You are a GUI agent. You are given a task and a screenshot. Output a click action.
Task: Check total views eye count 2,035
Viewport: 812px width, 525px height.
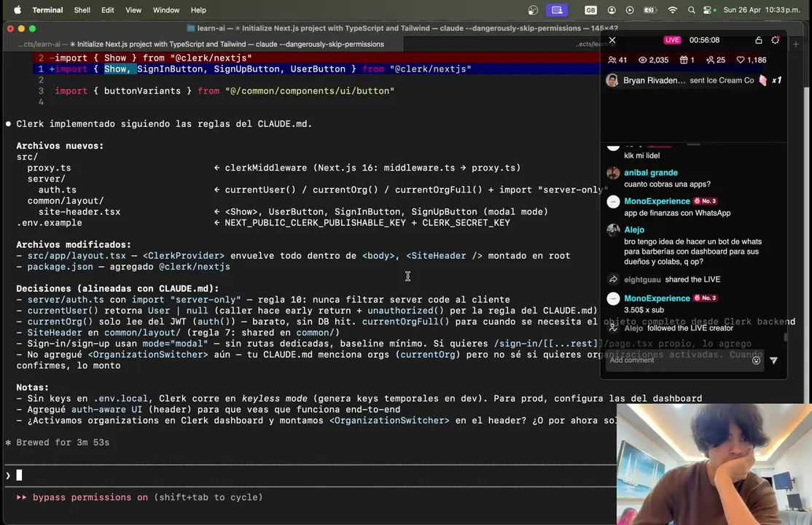point(653,60)
